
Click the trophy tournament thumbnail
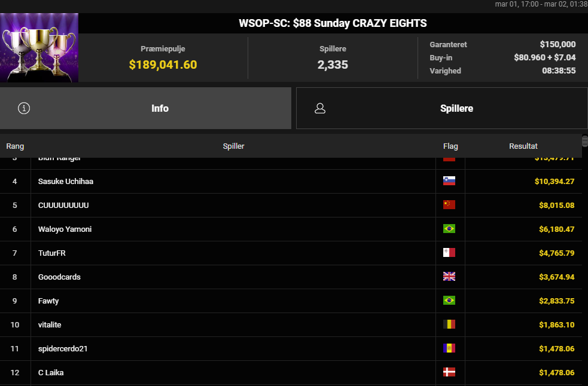[39, 47]
